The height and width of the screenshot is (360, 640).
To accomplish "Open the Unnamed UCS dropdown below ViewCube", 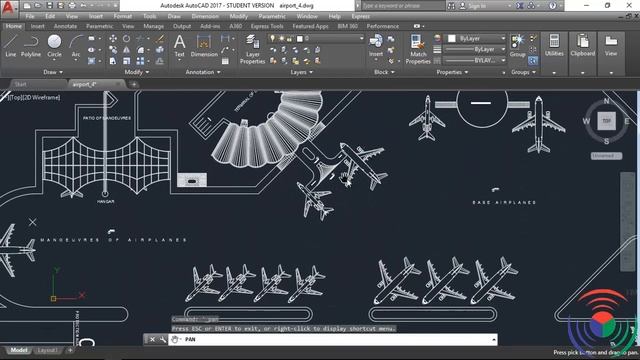I will pos(606,156).
